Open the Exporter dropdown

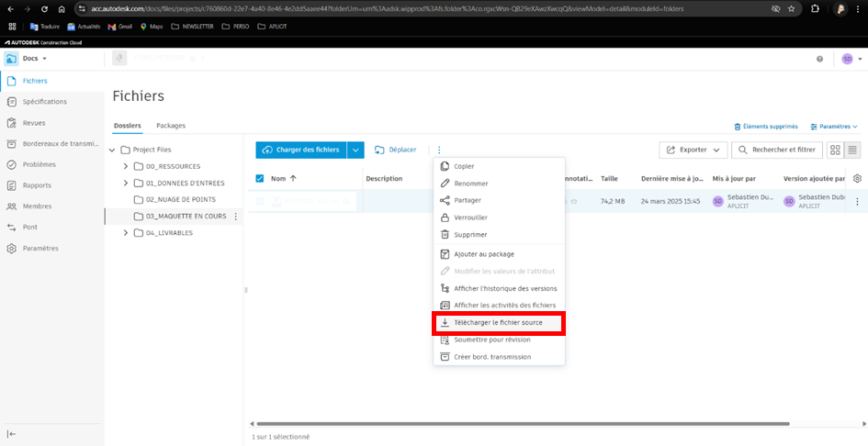693,150
